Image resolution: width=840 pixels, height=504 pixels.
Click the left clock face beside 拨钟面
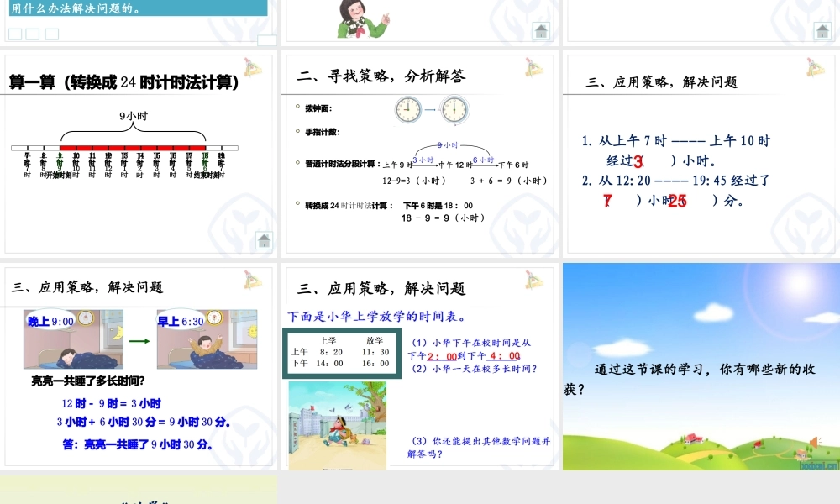tap(408, 110)
